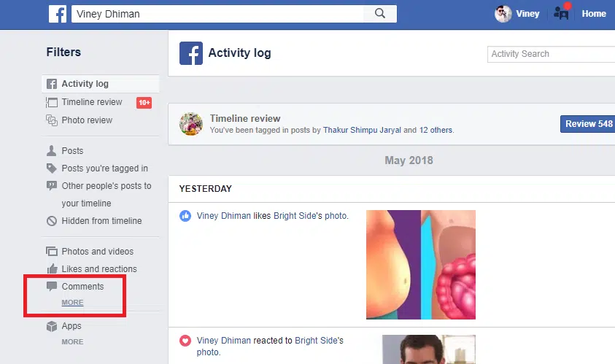Expand MORE under Comments
This screenshot has width=615, height=364.
(72, 303)
